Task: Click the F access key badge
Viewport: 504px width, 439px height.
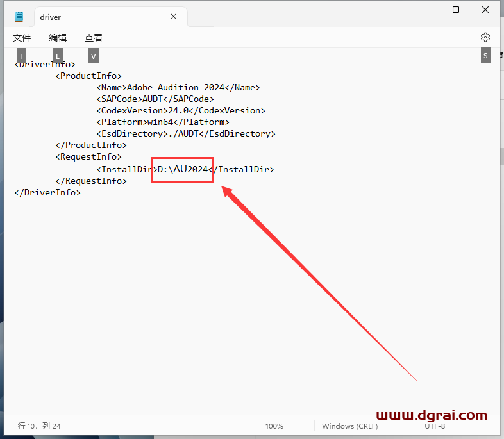Action: click(x=22, y=56)
